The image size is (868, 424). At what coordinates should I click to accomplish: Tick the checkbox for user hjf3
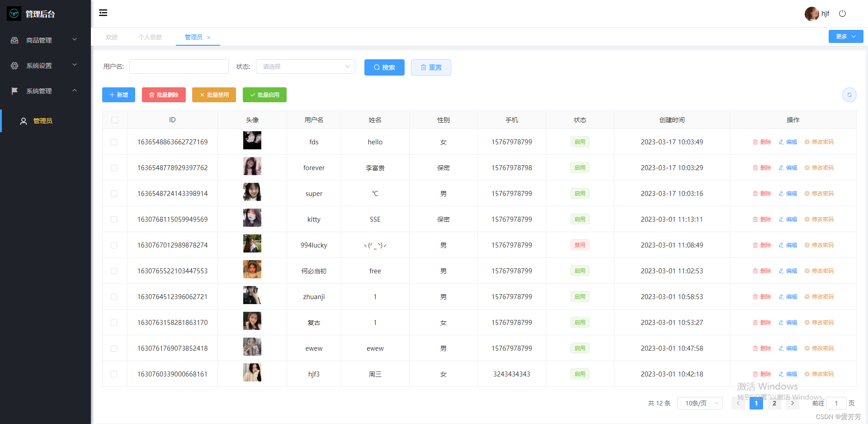click(114, 374)
